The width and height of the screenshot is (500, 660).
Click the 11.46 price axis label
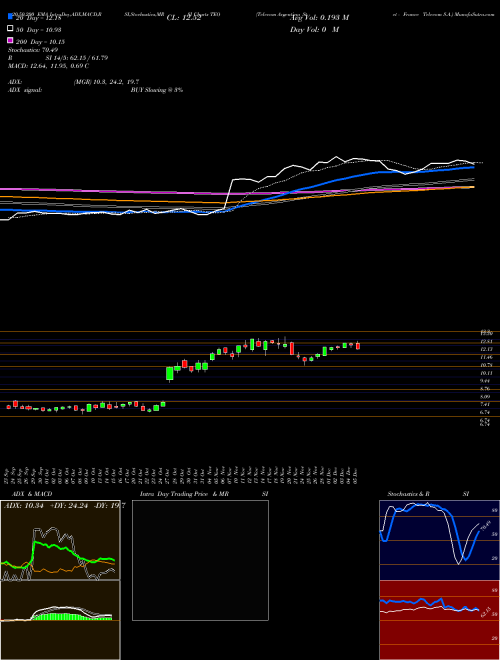point(486,357)
